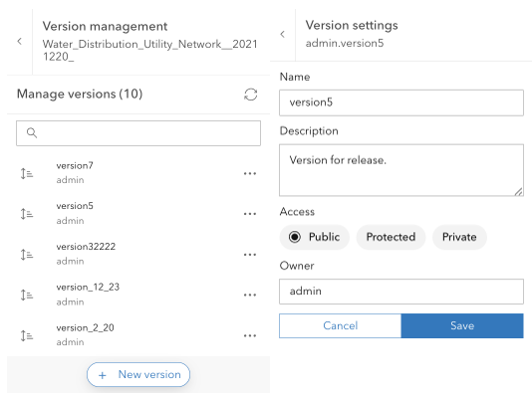This screenshot has height=400, width=532.
Task: Click the reorder icon beside version_12_23
Action: [27, 295]
